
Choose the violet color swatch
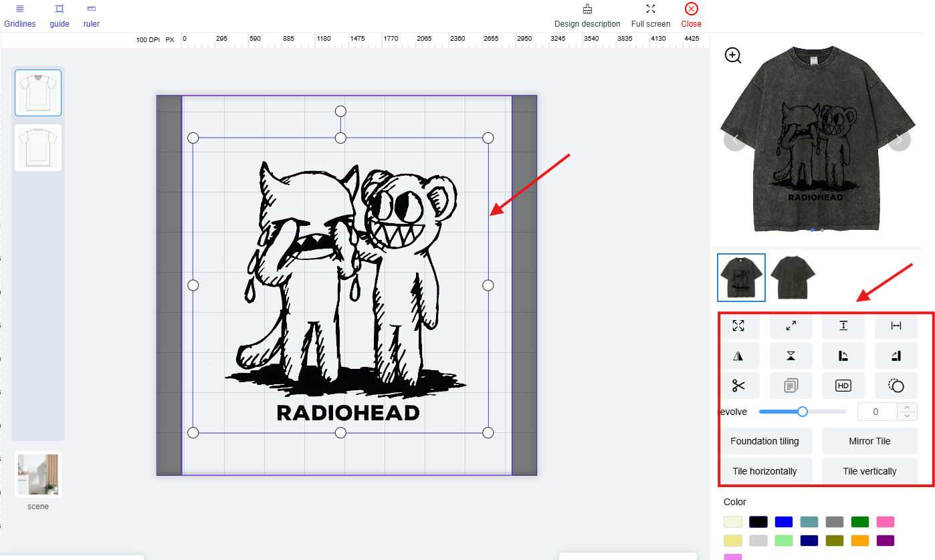(733, 557)
